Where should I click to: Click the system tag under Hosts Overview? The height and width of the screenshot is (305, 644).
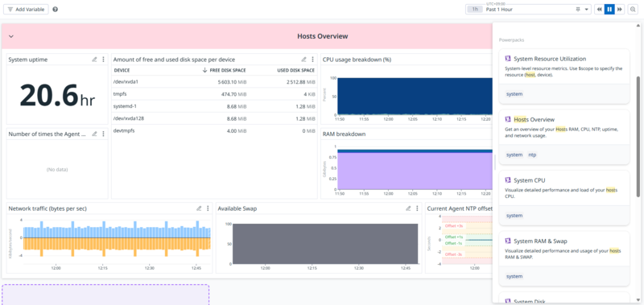coord(514,155)
